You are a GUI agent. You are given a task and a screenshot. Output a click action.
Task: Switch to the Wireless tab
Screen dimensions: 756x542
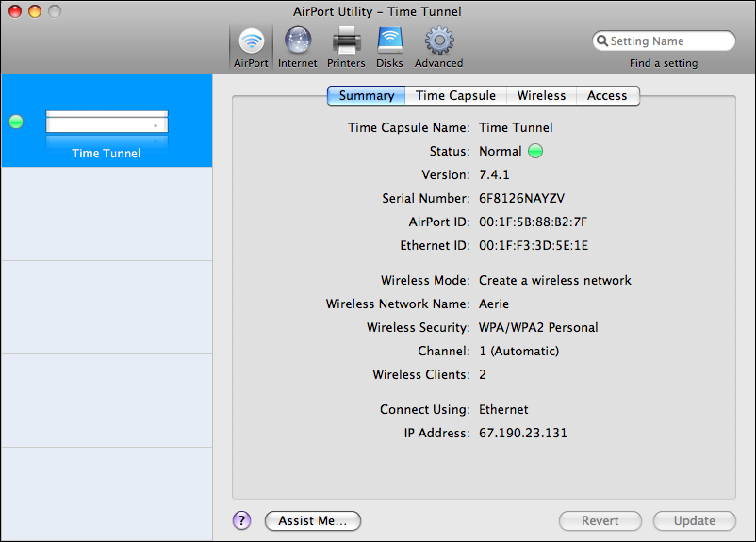pyautogui.click(x=541, y=95)
